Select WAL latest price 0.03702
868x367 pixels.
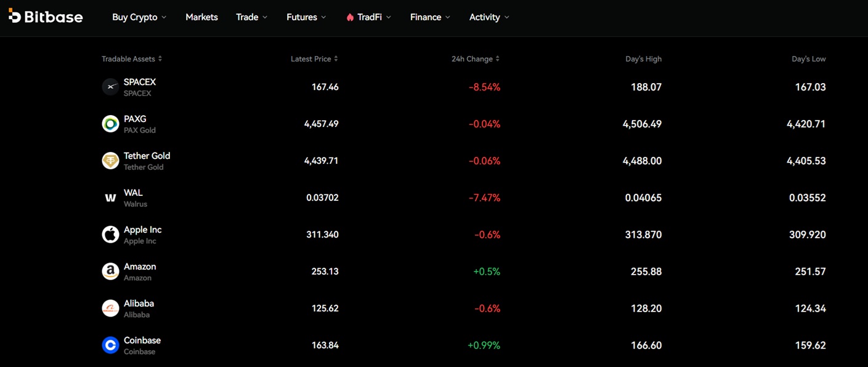tap(322, 198)
